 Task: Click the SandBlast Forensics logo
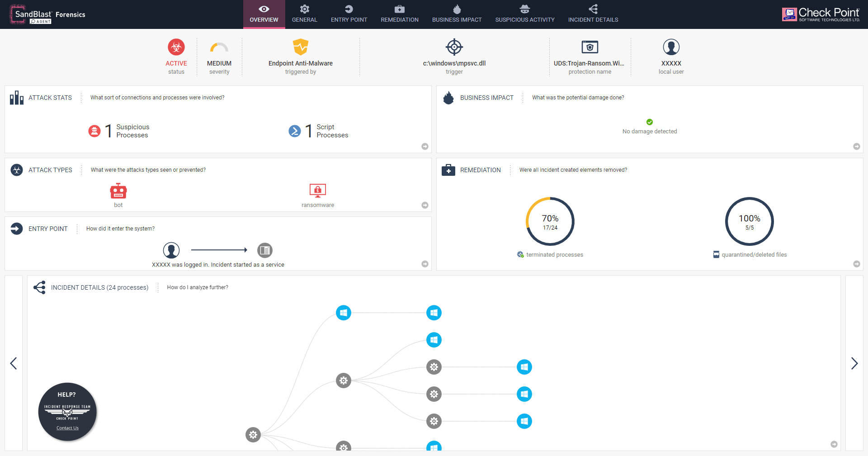coord(47,14)
